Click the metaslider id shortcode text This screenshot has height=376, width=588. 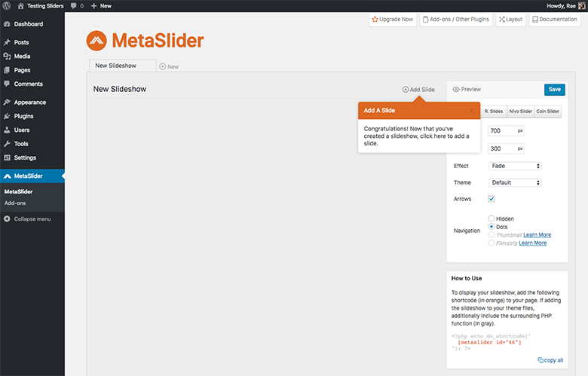[x=489, y=342]
